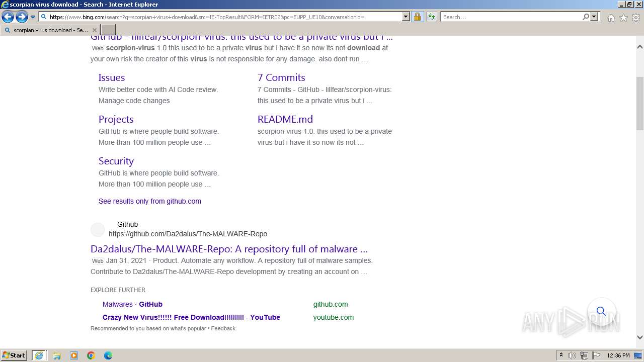Click EXPLORE FURTHER heading text

[x=118, y=290]
